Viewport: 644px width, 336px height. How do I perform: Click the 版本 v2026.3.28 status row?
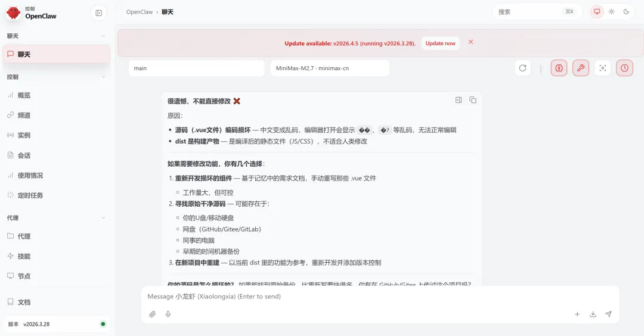pyautogui.click(x=57, y=324)
